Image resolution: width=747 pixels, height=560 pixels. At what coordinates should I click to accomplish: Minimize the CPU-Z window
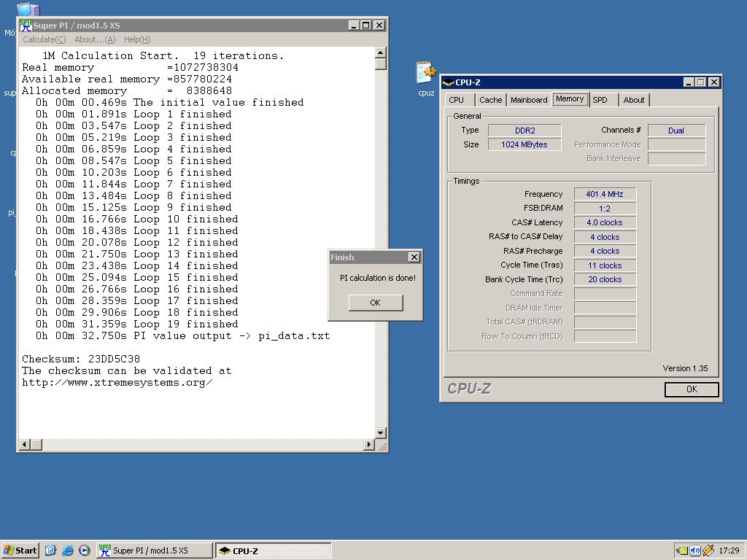689,82
